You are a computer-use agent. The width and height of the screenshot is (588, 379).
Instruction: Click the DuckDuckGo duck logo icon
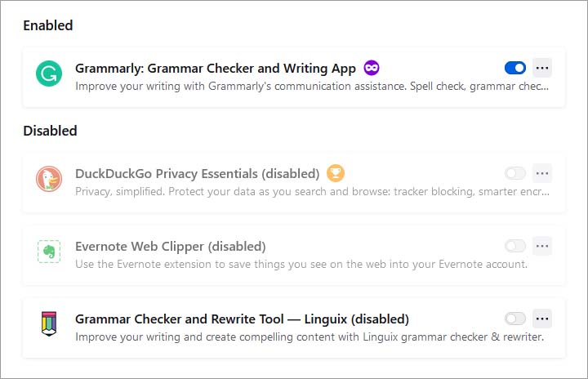click(49, 179)
